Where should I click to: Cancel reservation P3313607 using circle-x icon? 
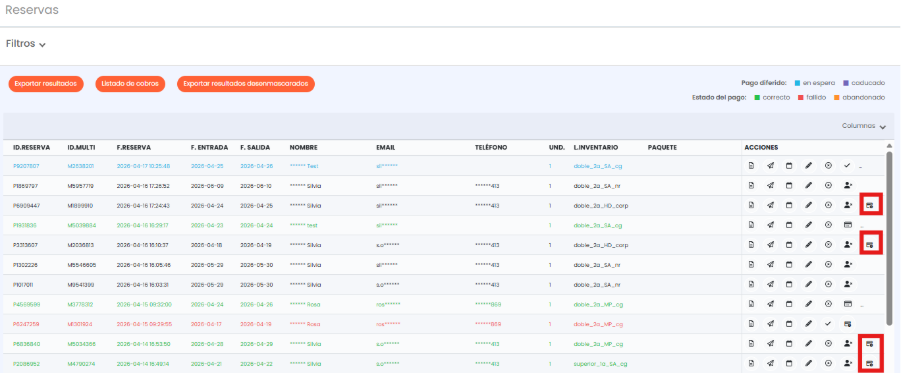828,245
